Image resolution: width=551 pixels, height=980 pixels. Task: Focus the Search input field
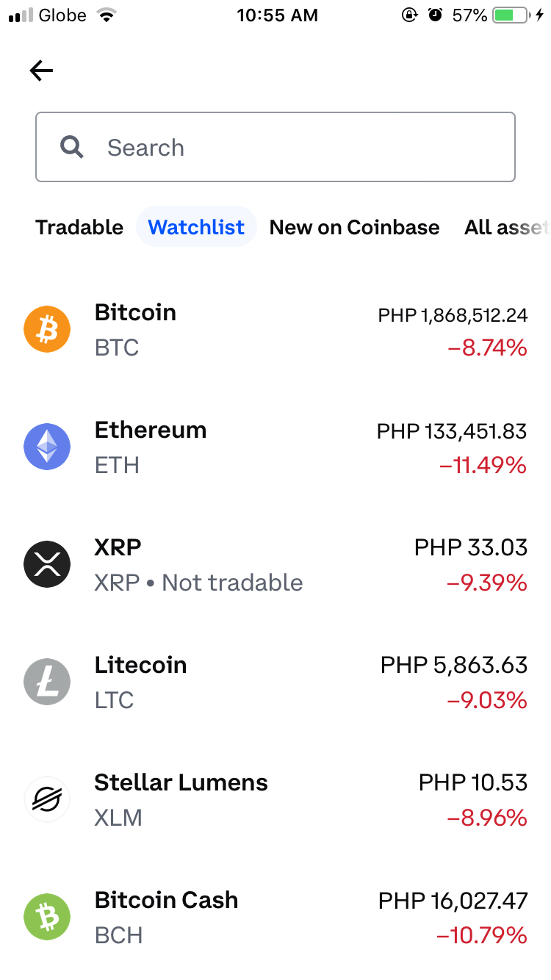(275, 147)
